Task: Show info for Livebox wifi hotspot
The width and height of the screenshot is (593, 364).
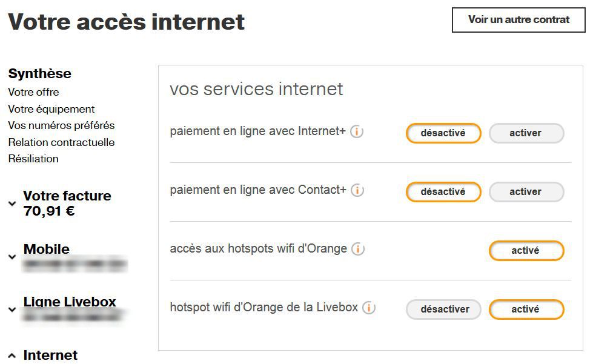Action: pyautogui.click(x=369, y=308)
